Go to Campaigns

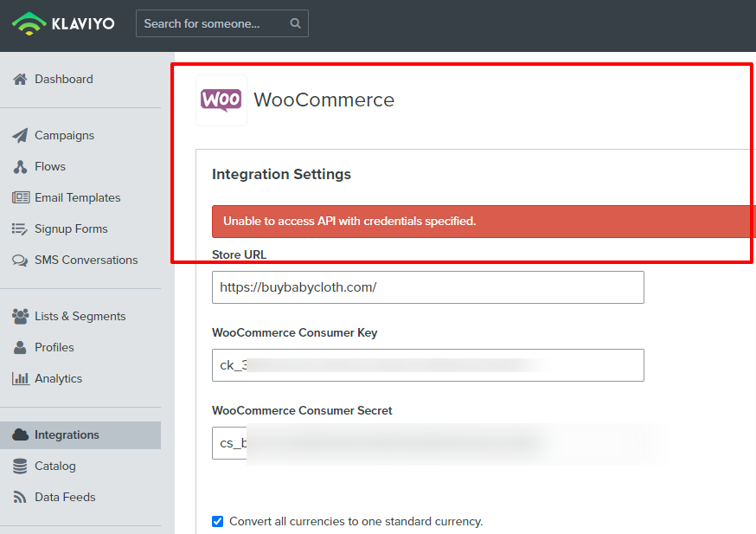(x=64, y=136)
